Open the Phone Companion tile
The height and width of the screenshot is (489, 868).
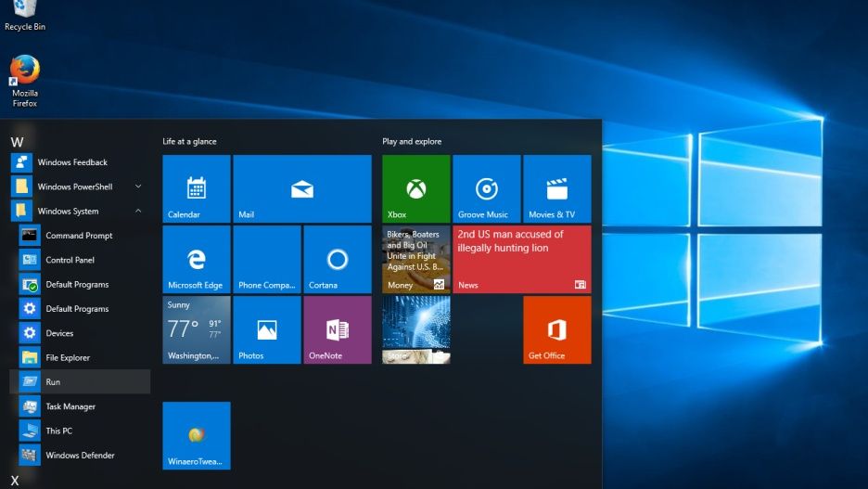pyautogui.click(x=267, y=259)
